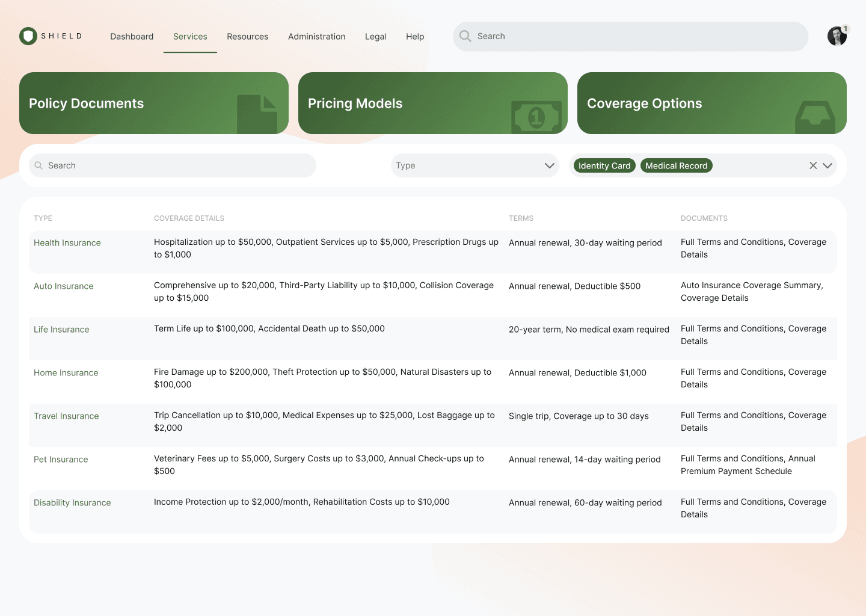Viewport: 866px width, 616px height.
Task: Sort by the Terms column header
Action: [521, 218]
